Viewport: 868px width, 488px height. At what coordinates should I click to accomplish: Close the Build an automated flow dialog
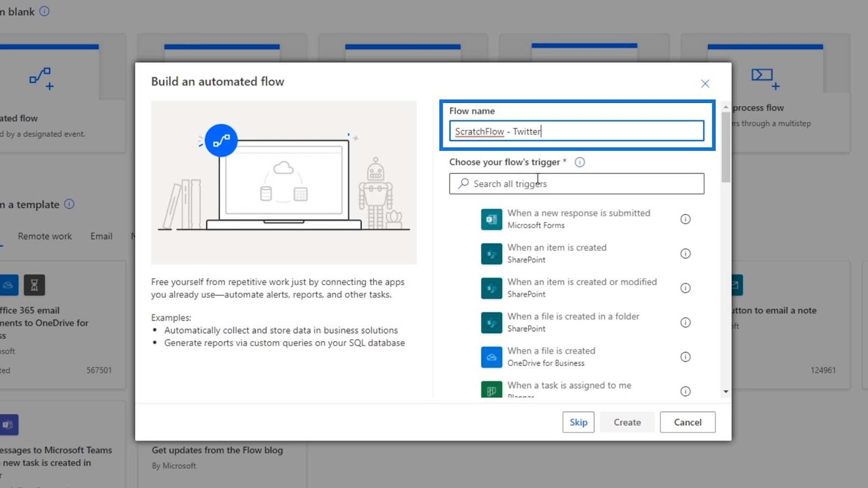click(x=705, y=84)
